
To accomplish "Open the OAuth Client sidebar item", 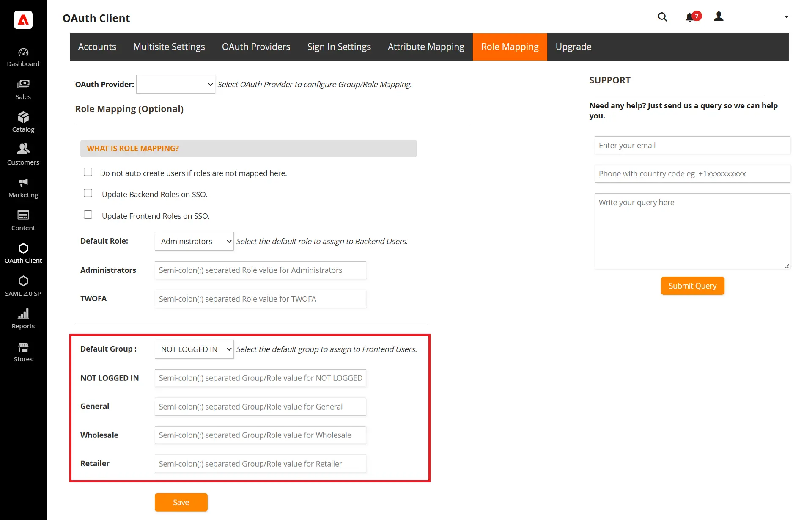I will 23,254.
